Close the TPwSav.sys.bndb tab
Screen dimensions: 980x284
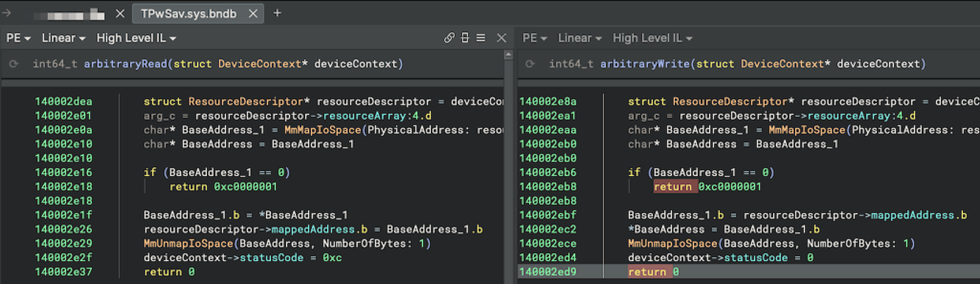253,14
